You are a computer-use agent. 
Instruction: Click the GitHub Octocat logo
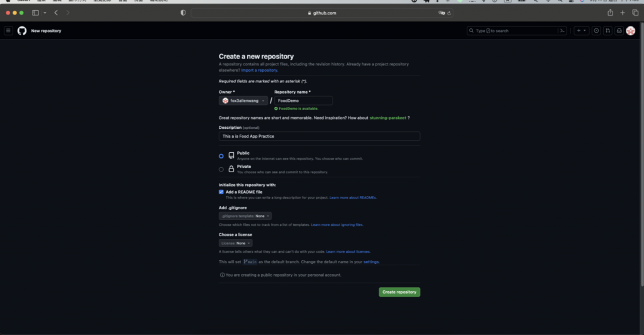pyautogui.click(x=22, y=31)
